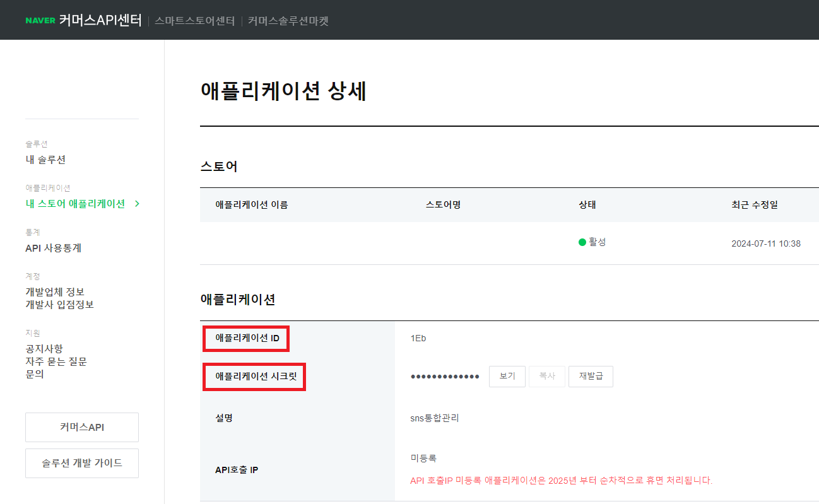Navigate to 개발사 입점정보
This screenshot has width=819, height=504.
tap(59, 305)
